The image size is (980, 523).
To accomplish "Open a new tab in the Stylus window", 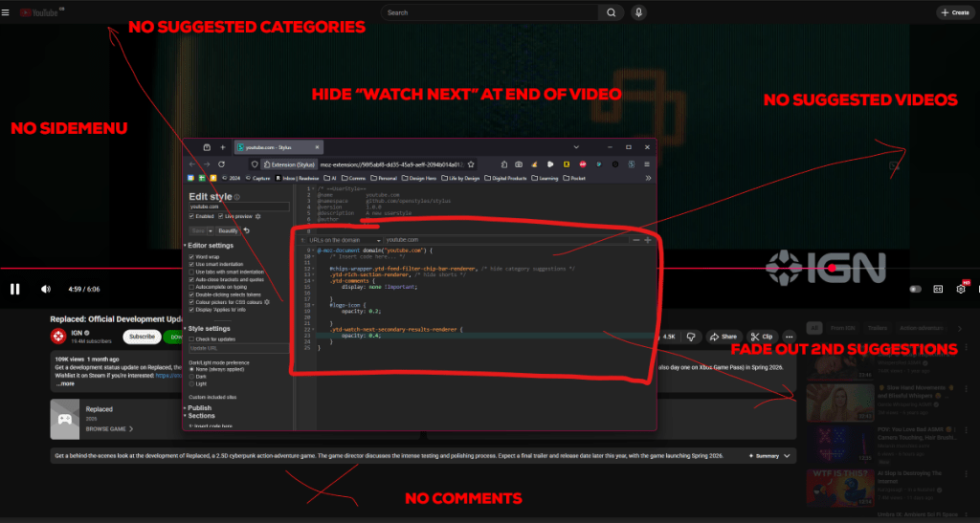I will click(222, 147).
